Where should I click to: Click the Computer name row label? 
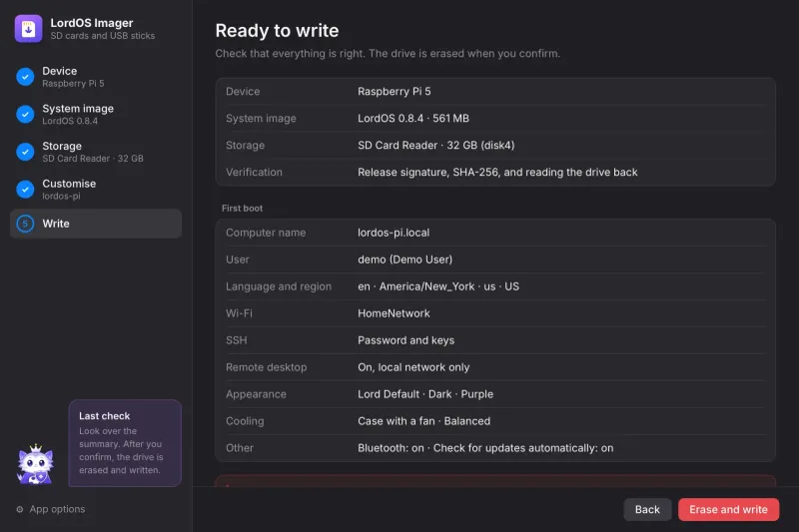266,233
